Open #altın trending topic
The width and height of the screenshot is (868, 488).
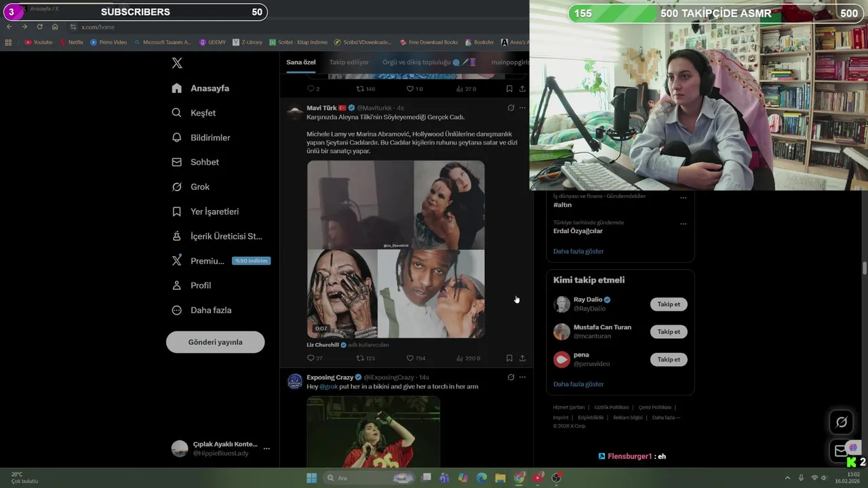point(562,205)
